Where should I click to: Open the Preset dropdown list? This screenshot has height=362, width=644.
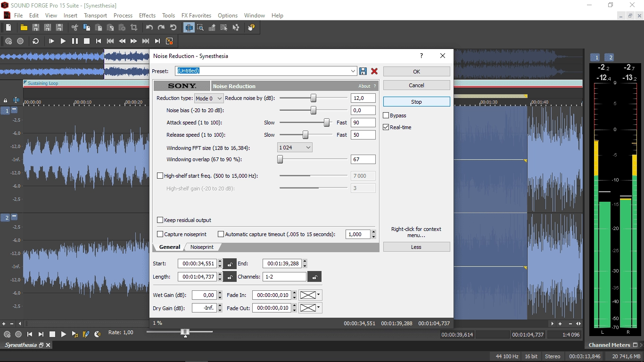tap(353, 71)
